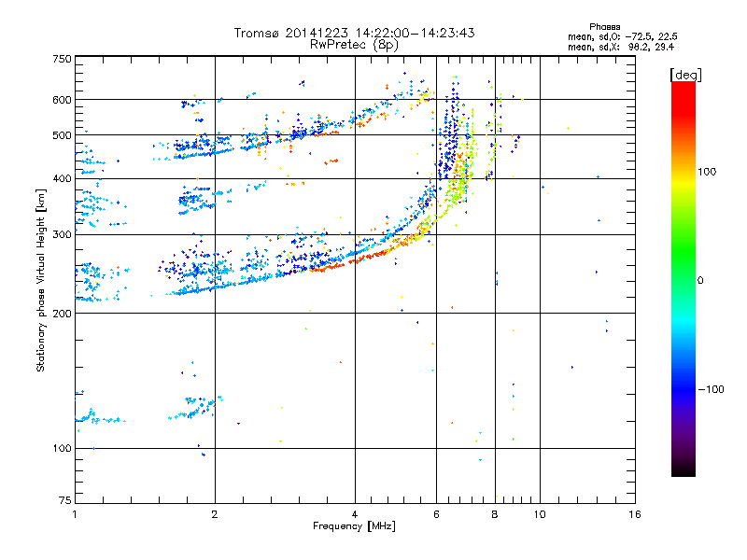Viewport: 747px width, 560px height.
Task: Click the x-axis tick label '16'
Action: [x=635, y=514]
